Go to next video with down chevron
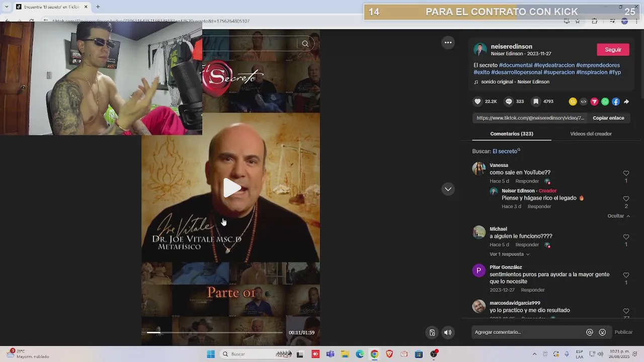 pos(448,189)
